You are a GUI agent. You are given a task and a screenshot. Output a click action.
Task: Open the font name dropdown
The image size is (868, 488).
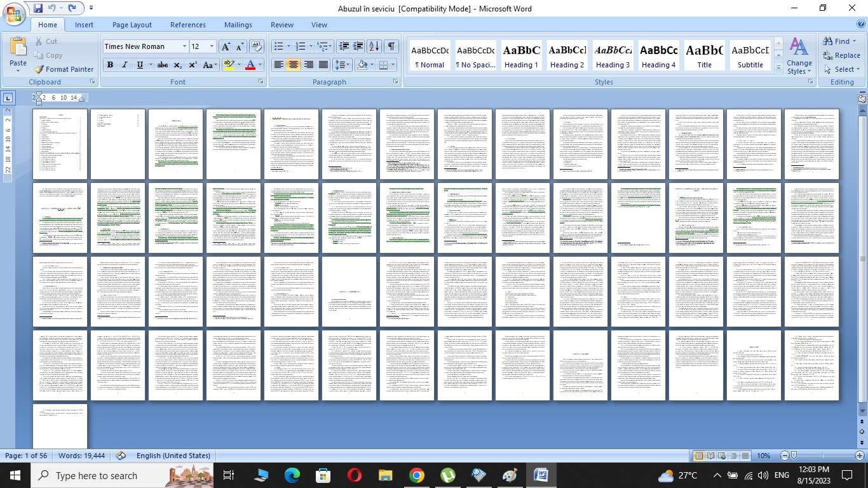[184, 46]
